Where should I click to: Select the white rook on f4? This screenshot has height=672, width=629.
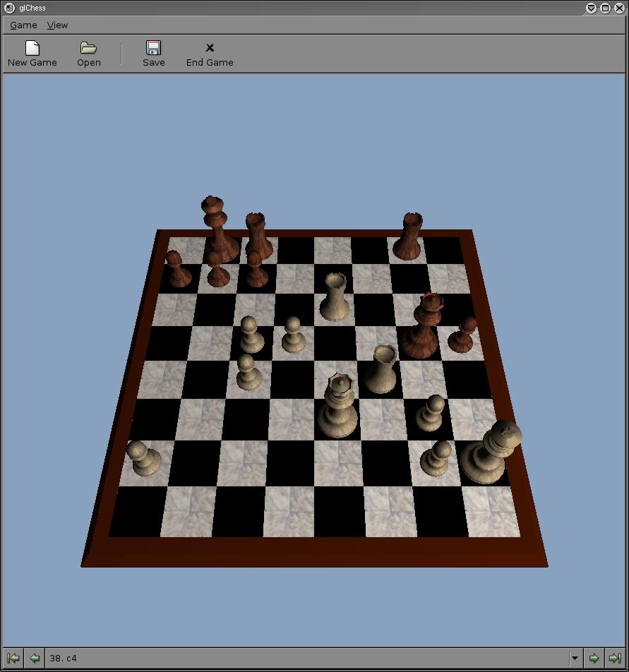point(382,369)
